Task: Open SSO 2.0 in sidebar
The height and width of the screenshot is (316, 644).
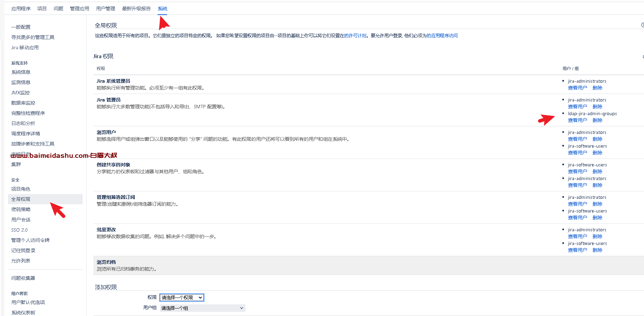Action: (x=19, y=230)
